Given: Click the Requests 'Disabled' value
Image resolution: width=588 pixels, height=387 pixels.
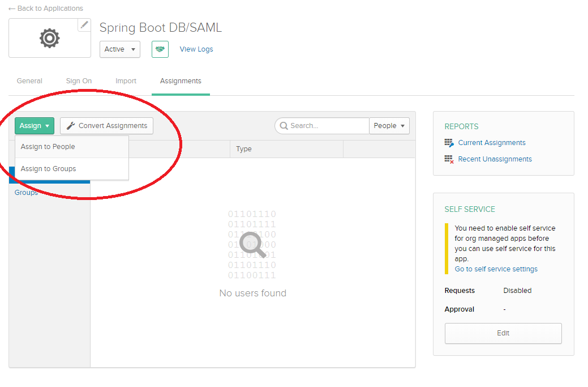Looking at the screenshot, I should (517, 291).
